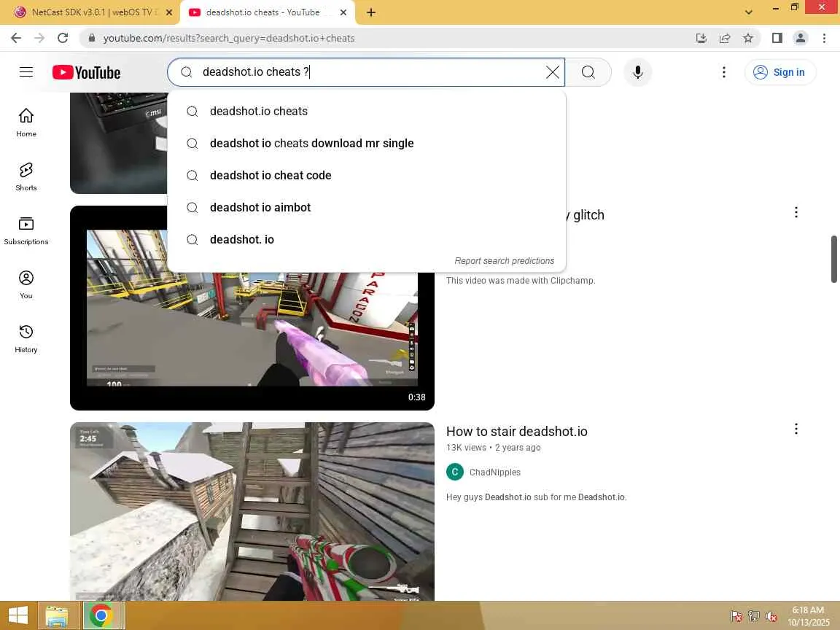Click Report search predictions link

click(x=504, y=261)
